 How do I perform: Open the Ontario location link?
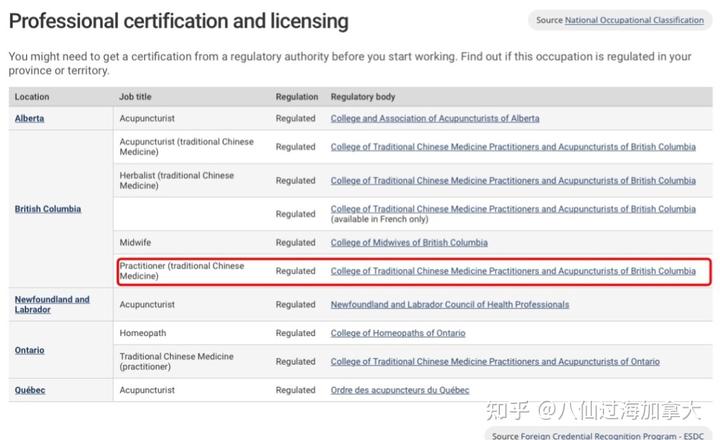click(x=29, y=350)
